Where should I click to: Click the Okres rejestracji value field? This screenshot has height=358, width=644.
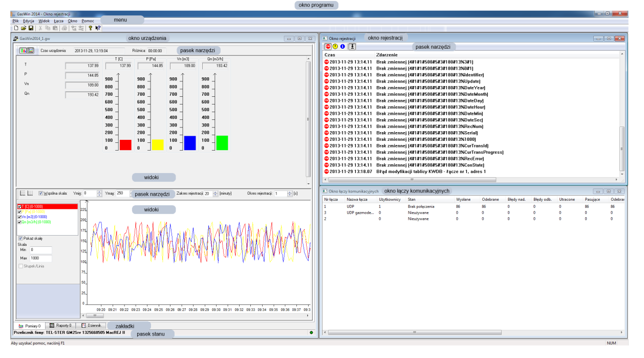click(281, 194)
